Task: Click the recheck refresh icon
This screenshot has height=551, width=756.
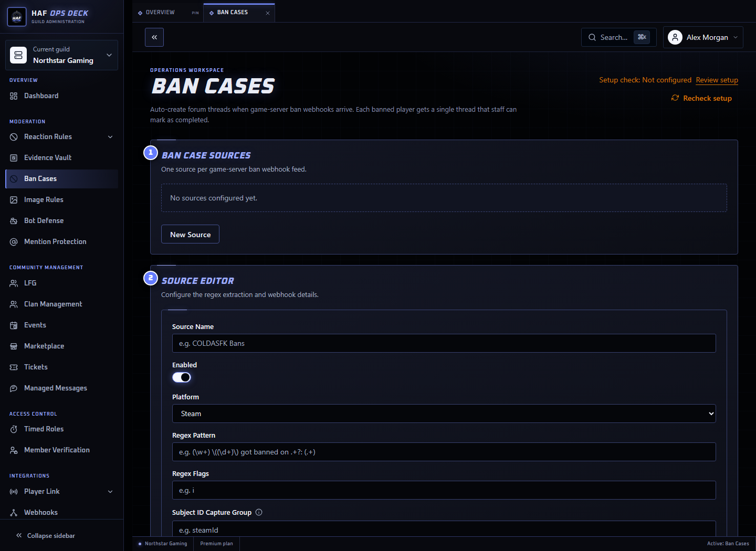Action: coord(675,98)
